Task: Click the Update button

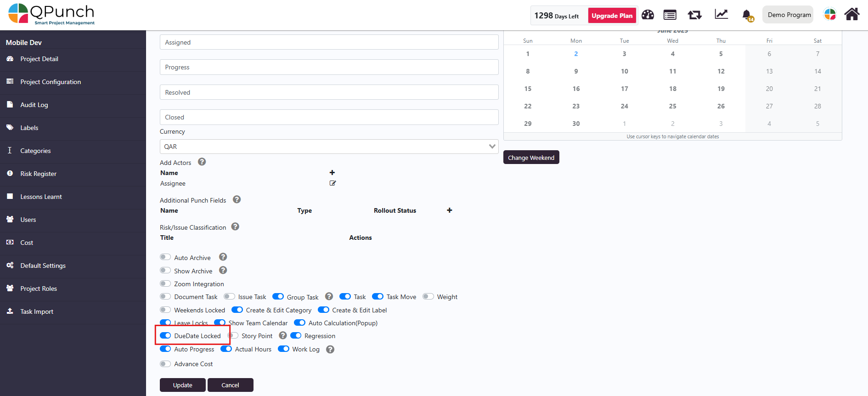Action: [x=182, y=385]
